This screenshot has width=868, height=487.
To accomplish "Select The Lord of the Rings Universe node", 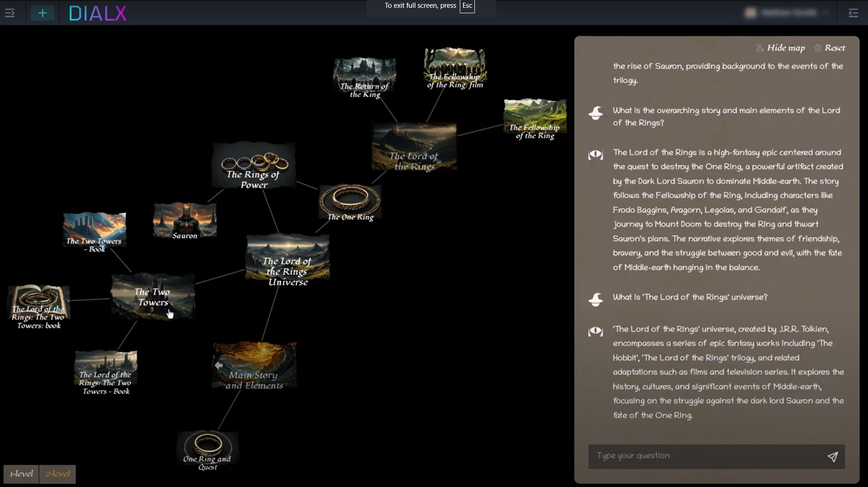I will tap(288, 260).
